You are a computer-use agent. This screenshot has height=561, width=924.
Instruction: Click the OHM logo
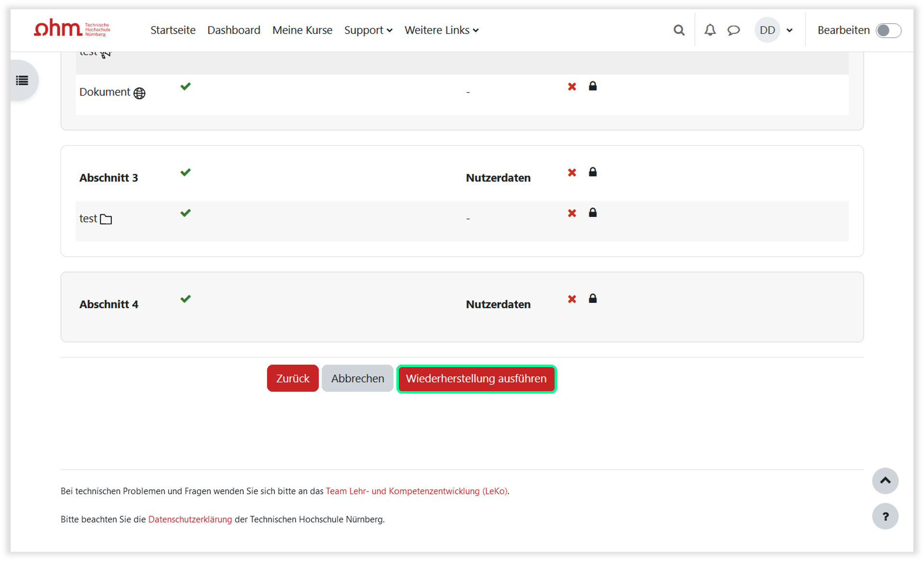pos(72,29)
